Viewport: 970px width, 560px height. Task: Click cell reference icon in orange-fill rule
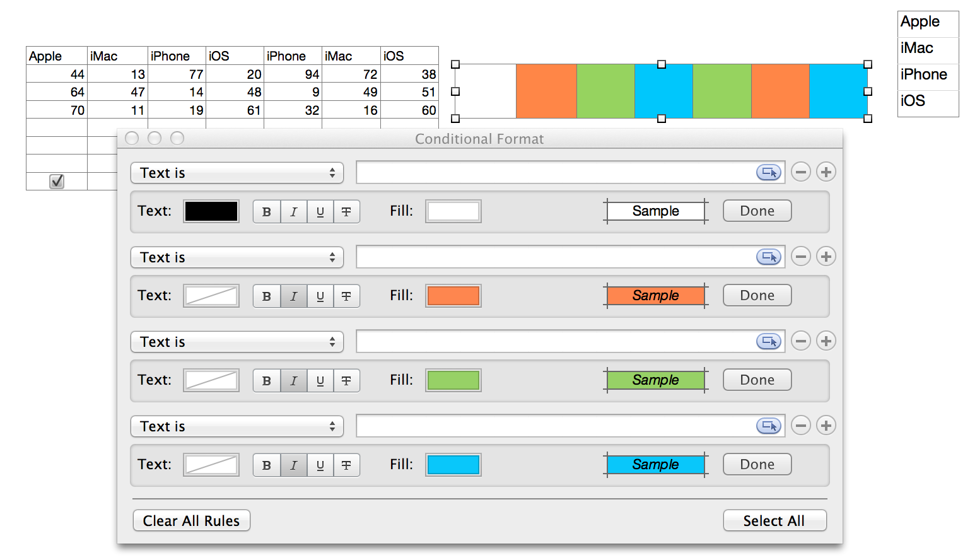pos(769,257)
